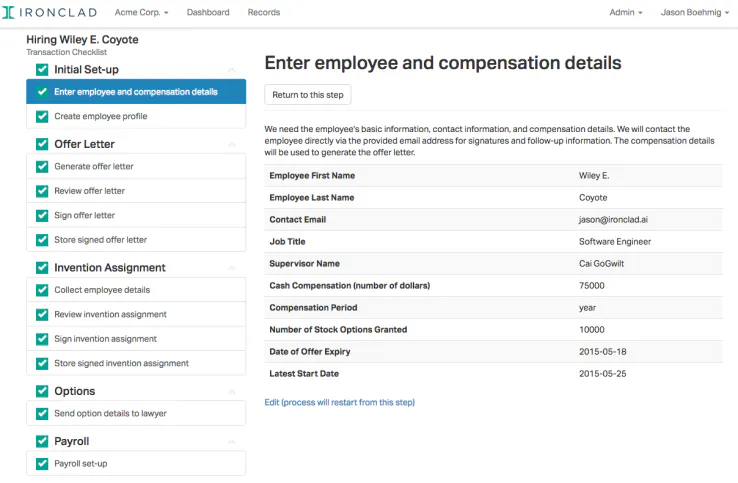This screenshot has width=738, height=483.
Task: Open the Admin dropdown menu
Action: [626, 12]
